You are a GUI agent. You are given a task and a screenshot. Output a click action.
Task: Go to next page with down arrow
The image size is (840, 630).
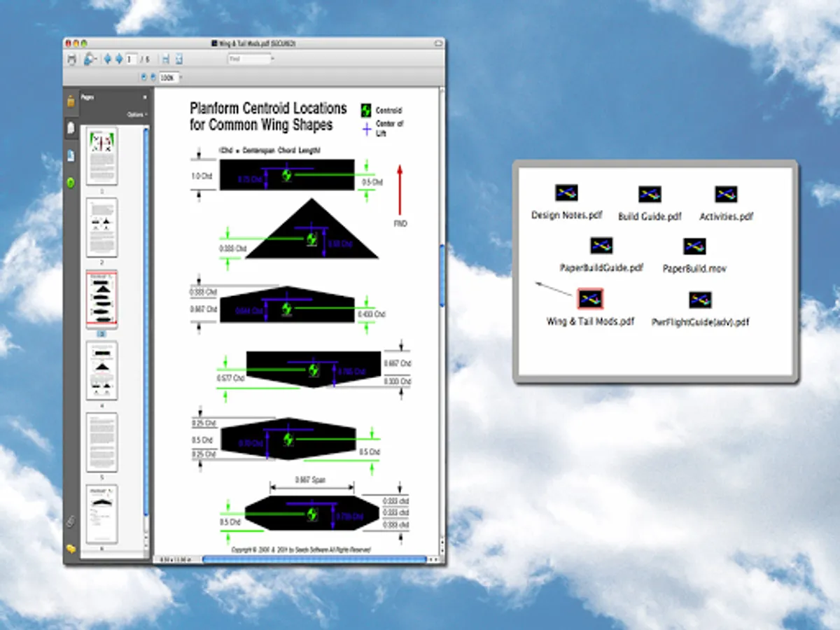(x=119, y=59)
